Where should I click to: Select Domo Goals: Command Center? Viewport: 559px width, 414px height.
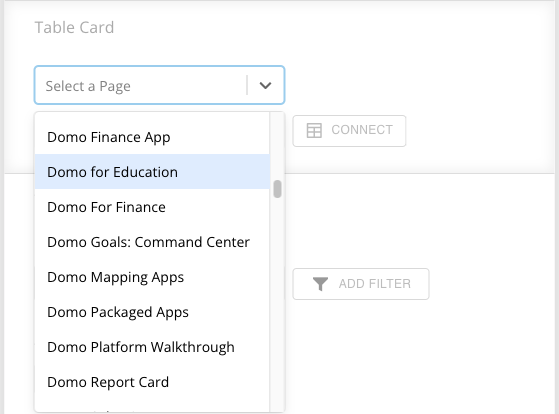click(152, 242)
